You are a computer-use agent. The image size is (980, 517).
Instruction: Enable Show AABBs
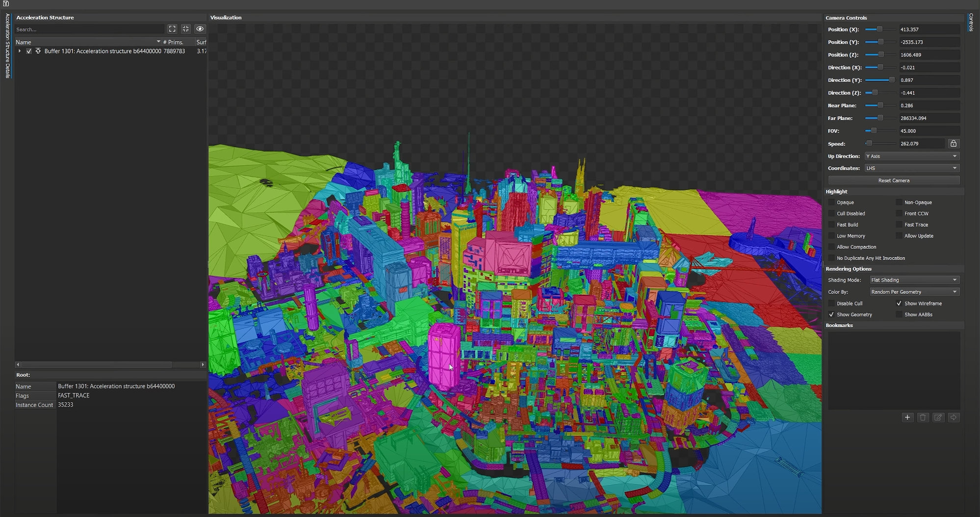[899, 314]
